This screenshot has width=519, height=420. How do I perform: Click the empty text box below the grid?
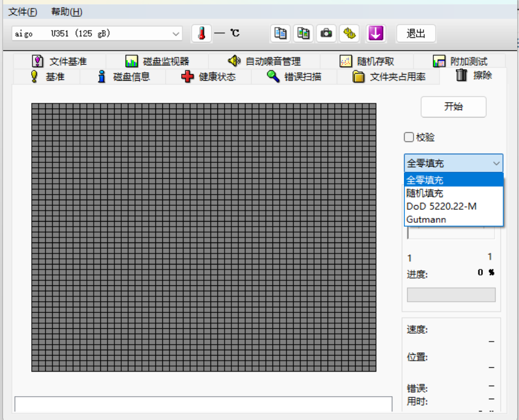tap(203, 404)
